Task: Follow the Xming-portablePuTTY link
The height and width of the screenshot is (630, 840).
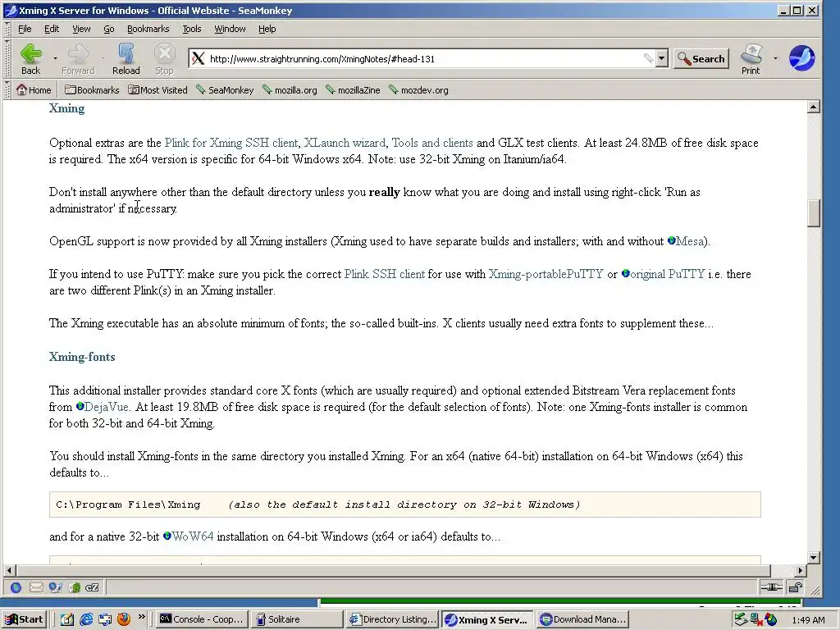Action: pos(546,274)
